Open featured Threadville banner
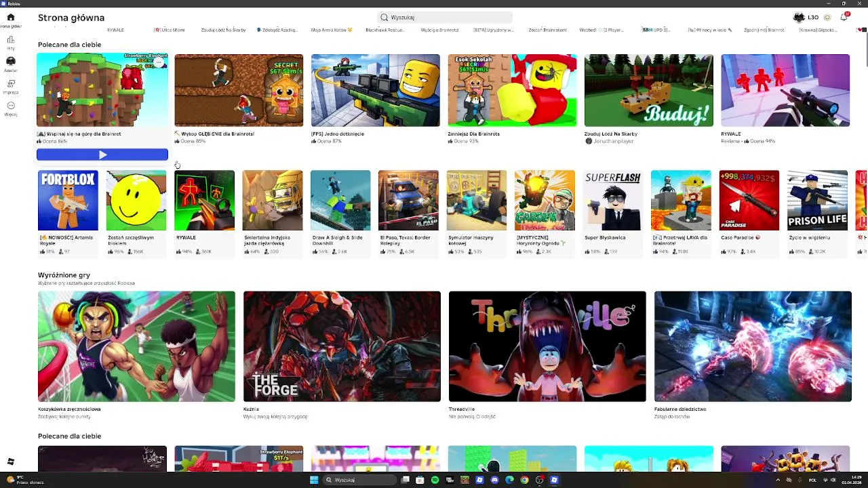Screen dimensions: 868x488 [x=547, y=346]
